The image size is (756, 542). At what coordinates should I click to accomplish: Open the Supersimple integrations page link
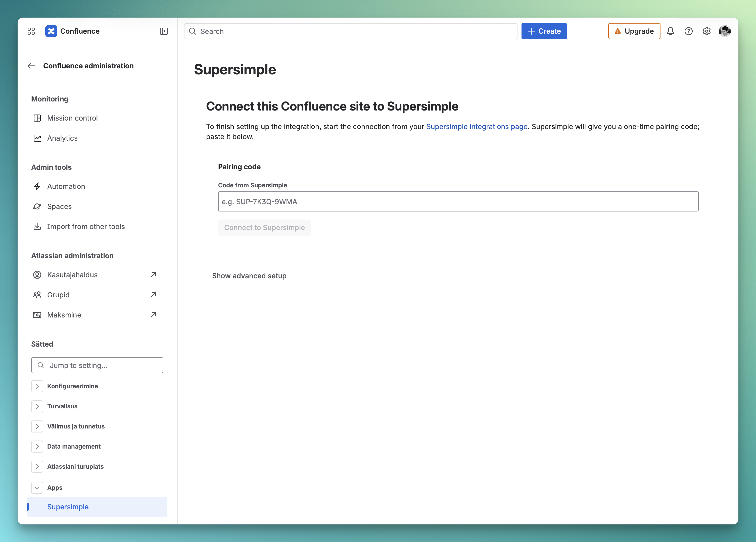(x=477, y=127)
